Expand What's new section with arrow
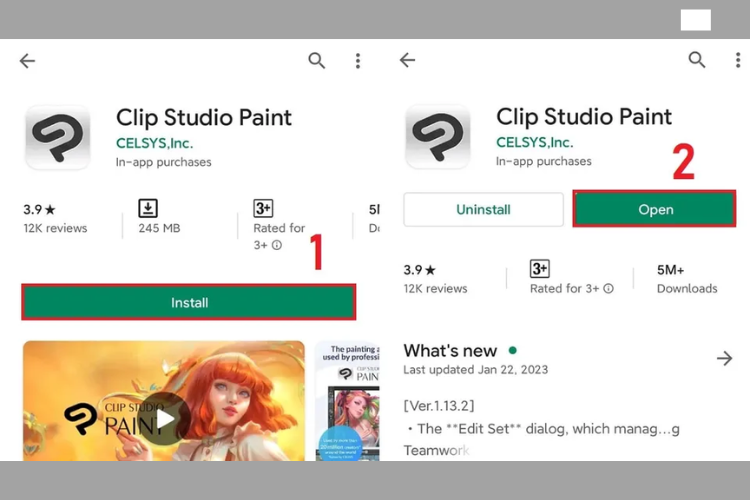 [x=725, y=358]
